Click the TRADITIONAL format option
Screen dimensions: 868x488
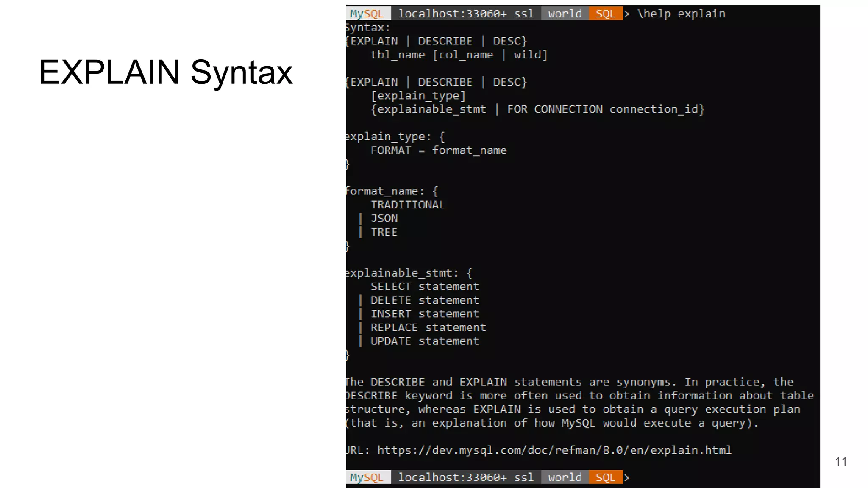(408, 205)
